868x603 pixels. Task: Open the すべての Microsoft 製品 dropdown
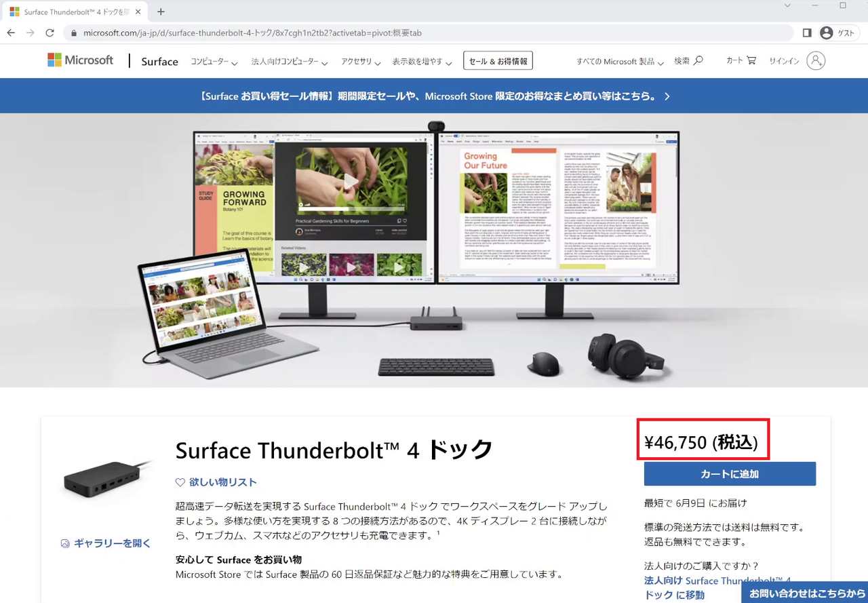point(619,62)
